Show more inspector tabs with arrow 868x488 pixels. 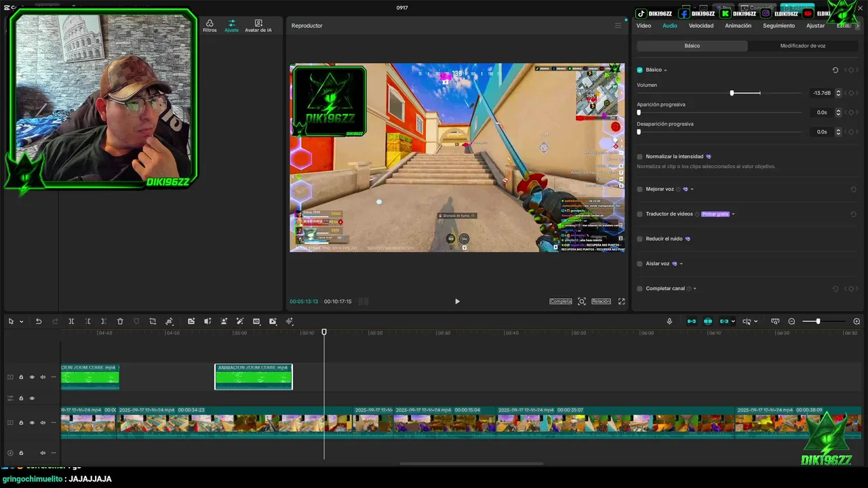click(857, 26)
